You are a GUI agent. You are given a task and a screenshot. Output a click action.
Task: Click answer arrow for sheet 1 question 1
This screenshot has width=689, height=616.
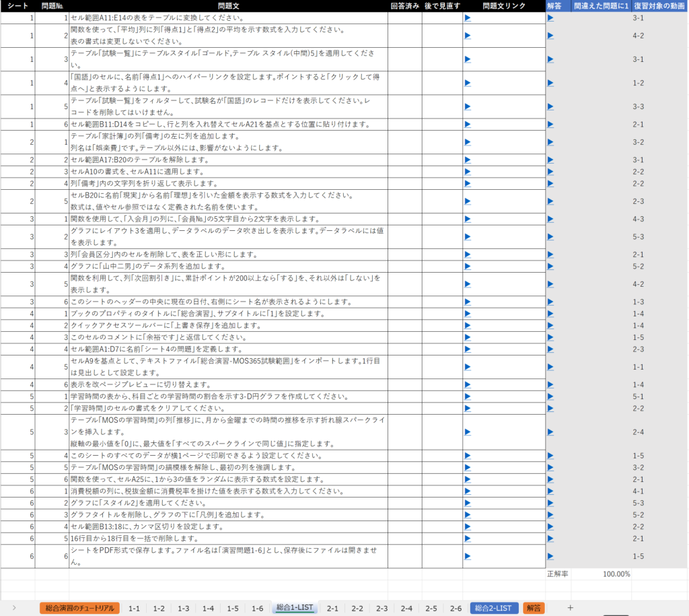[550, 18]
